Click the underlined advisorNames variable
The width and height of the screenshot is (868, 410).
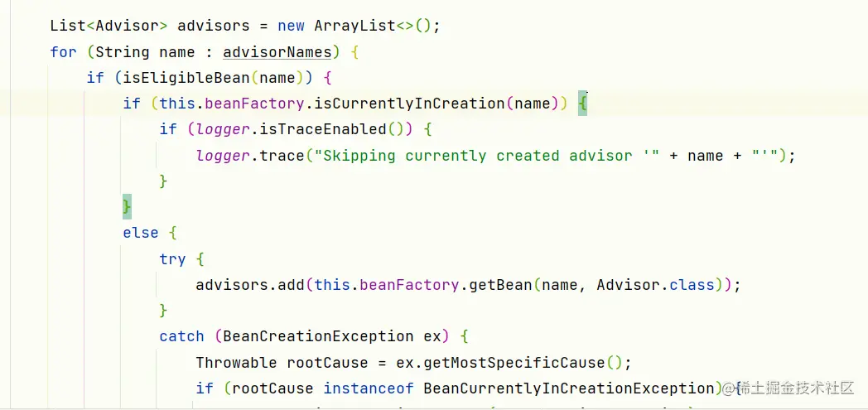tap(277, 52)
